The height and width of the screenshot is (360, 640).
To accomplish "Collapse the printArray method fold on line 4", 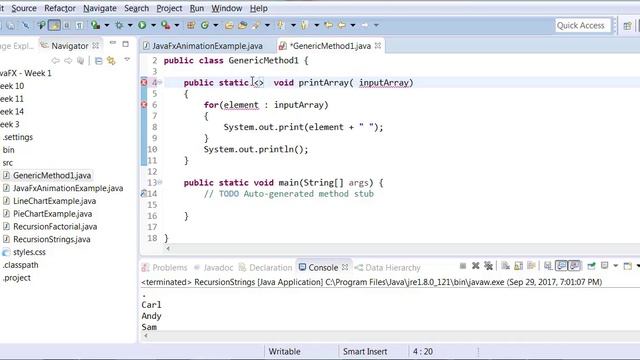I will tap(160, 82).
